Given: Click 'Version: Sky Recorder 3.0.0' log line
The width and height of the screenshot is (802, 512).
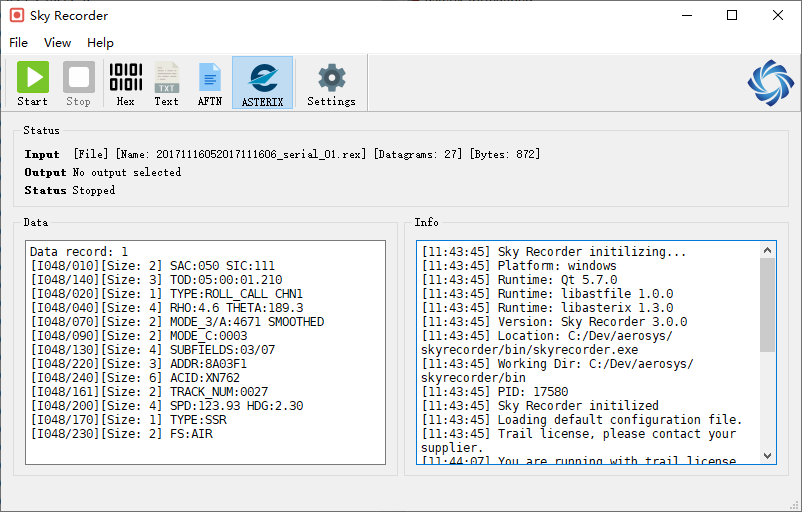Looking at the screenshot, I should 554,322.
